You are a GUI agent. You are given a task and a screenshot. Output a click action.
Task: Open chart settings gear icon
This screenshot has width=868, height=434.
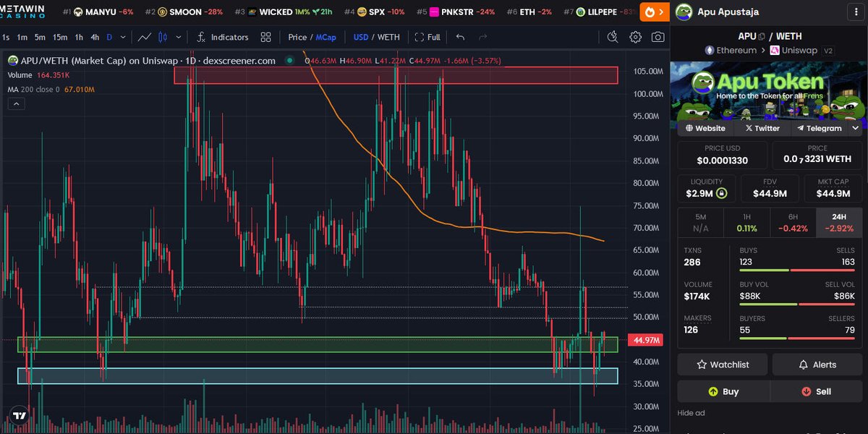pos(635,37)
